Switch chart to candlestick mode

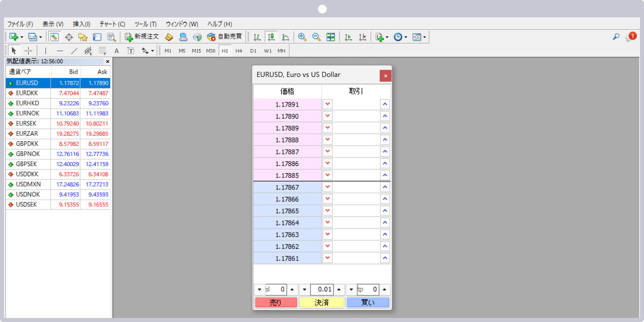[x=271, y=37]
